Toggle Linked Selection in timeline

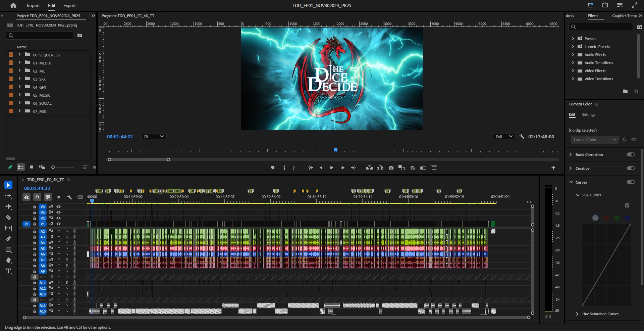tap(48, 197)
